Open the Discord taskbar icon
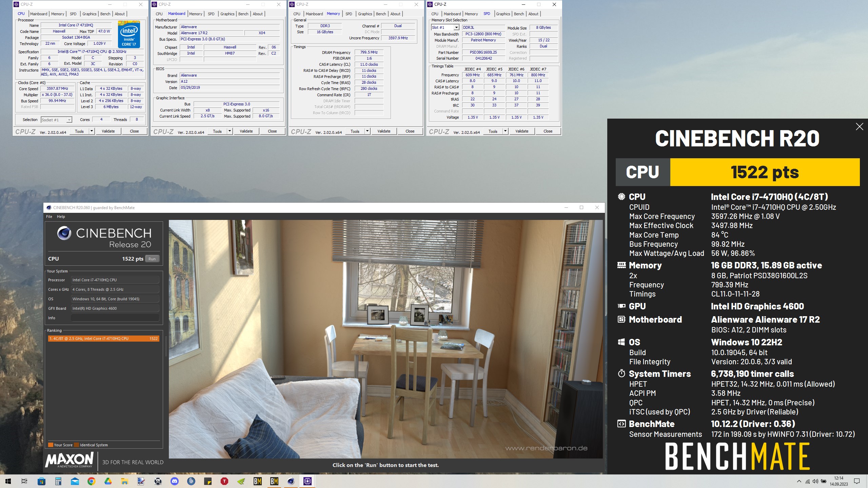This screenshot has width=868, height=488. 174,481
